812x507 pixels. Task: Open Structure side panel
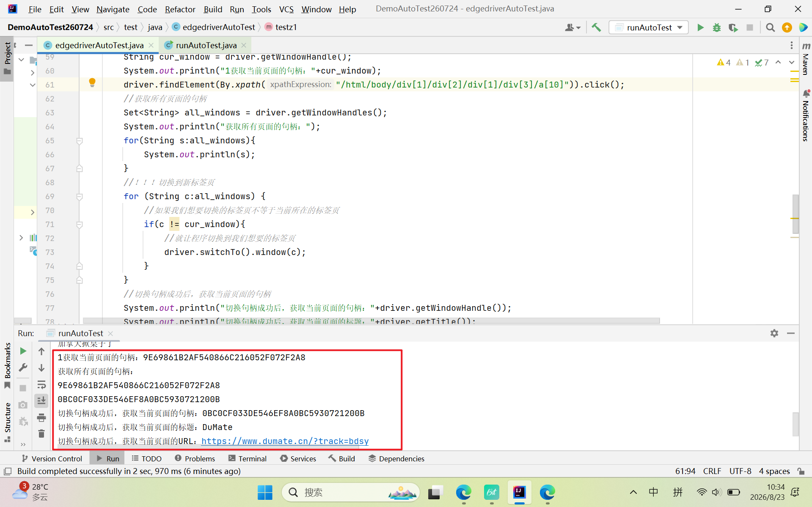(7, 422)
